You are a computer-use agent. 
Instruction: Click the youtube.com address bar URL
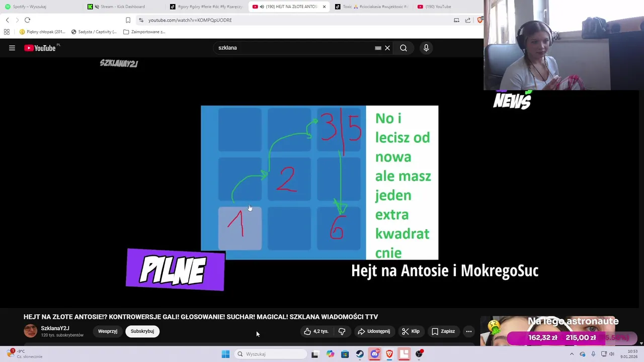click(x=190, y=20)
